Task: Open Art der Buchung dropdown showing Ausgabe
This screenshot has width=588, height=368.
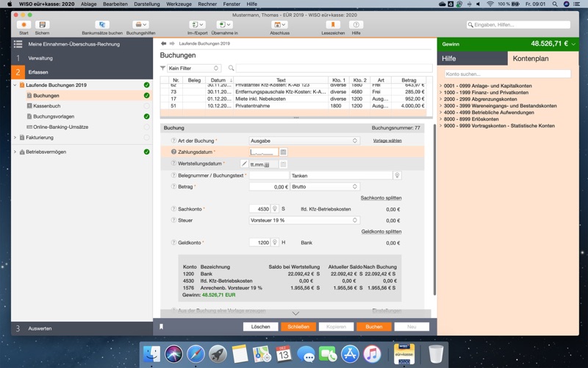Action: [x=304, y=141]
